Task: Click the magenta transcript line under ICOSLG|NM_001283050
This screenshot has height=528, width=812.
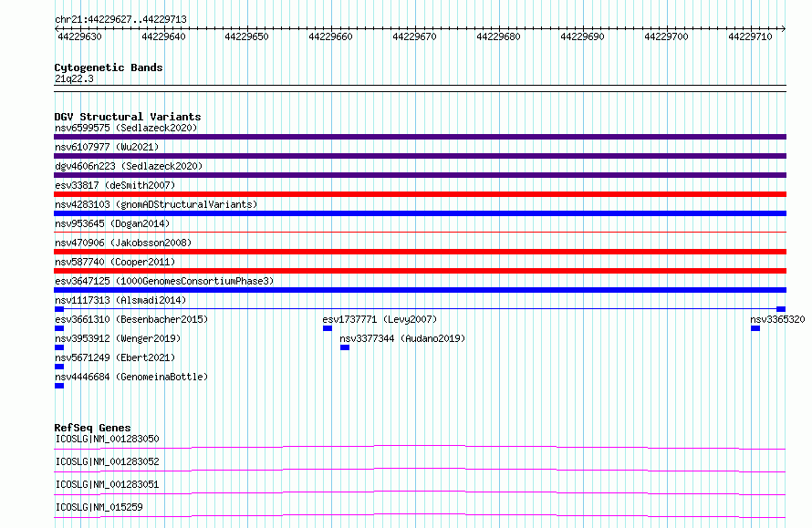Action: tap(420, 447)
